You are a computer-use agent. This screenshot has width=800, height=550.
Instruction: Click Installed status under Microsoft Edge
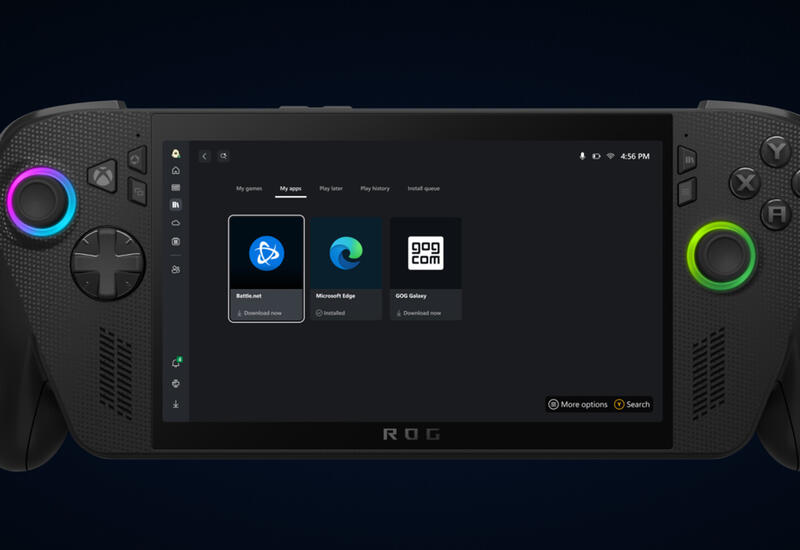pos(330,313)
